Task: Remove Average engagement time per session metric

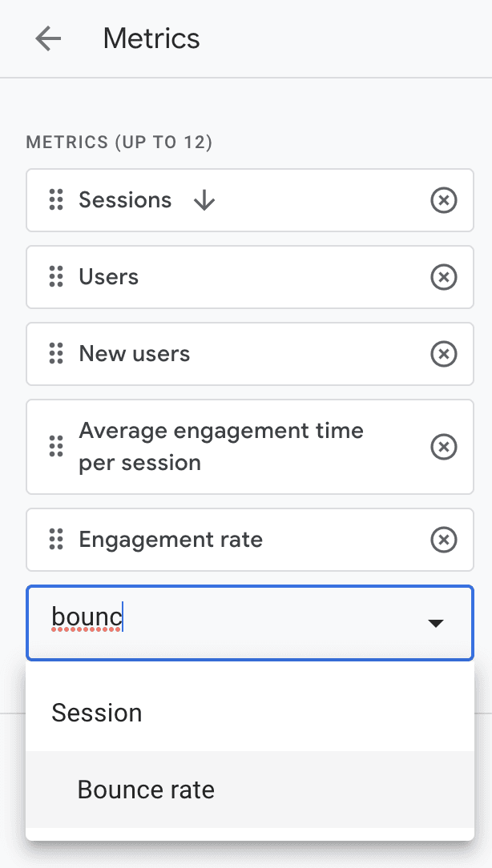Action: coord(444,447)
